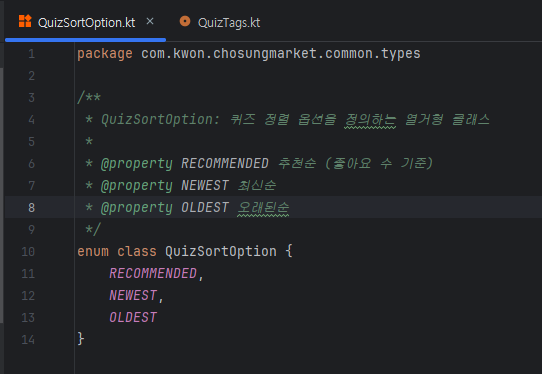Click the 최신순 text on line 7
Viewport: 542px width, 374px height.
point(257,186)
